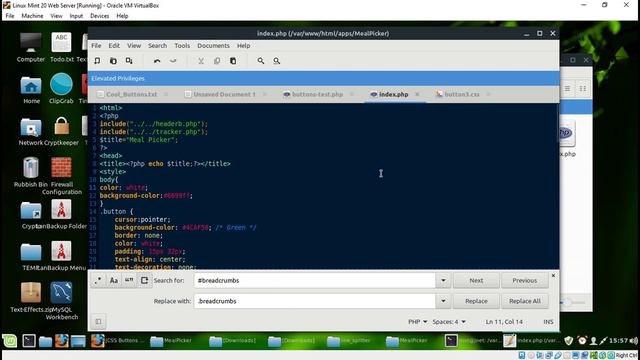Open the View menu in text editor

(134, 45)
